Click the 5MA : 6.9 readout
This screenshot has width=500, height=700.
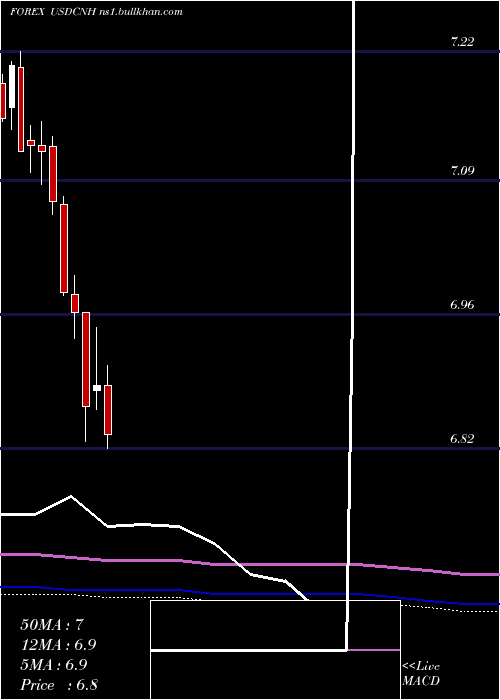tap(54, 665)
